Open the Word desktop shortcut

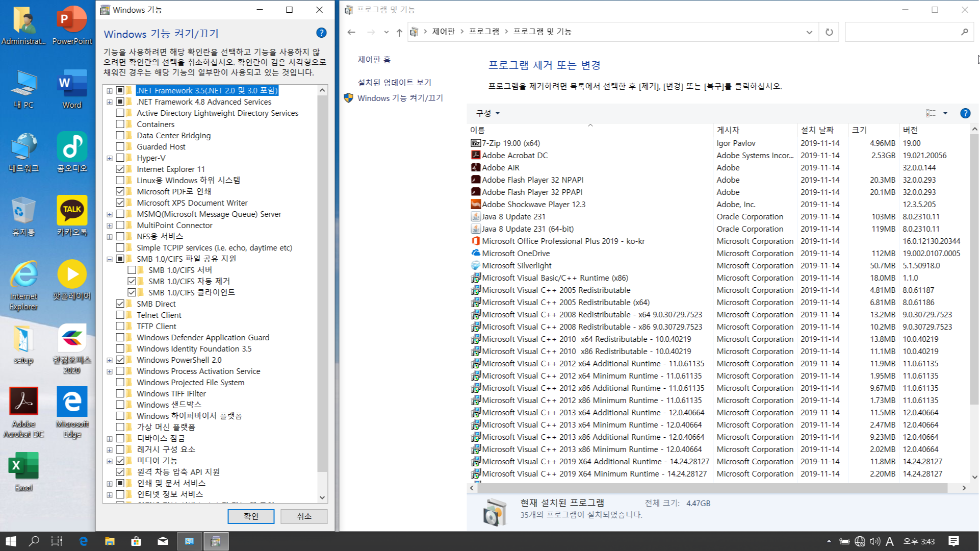tap(72, 89)
